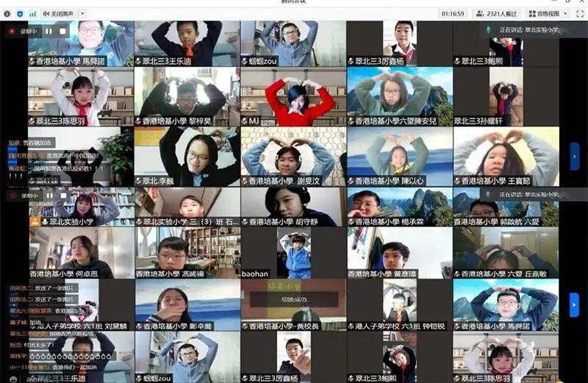Click the red recording indicator icon
Screen dimensions: 588x383
coord(12,31)
